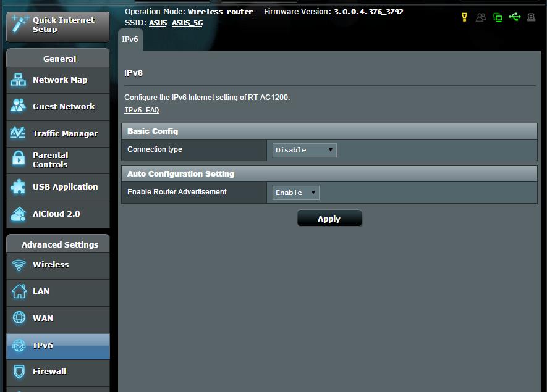Screen dimensions: 547x392
Task: Open Guest Network menu item
Action: [58, 107]
